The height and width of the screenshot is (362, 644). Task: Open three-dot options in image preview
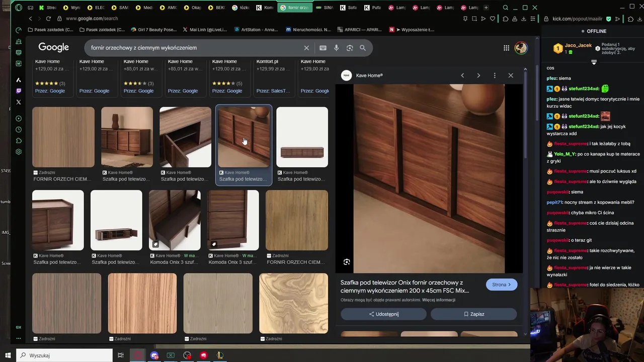495,75
